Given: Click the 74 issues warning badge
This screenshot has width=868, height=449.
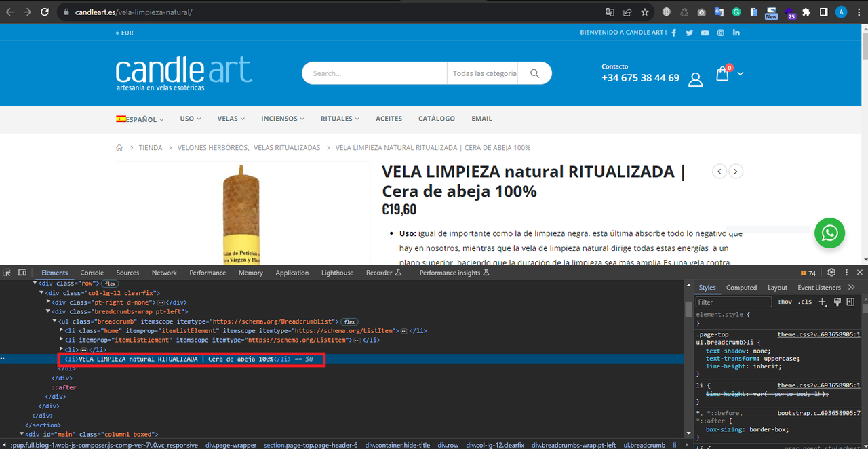Looking at the screenshot, I should [x=808, y=273].
